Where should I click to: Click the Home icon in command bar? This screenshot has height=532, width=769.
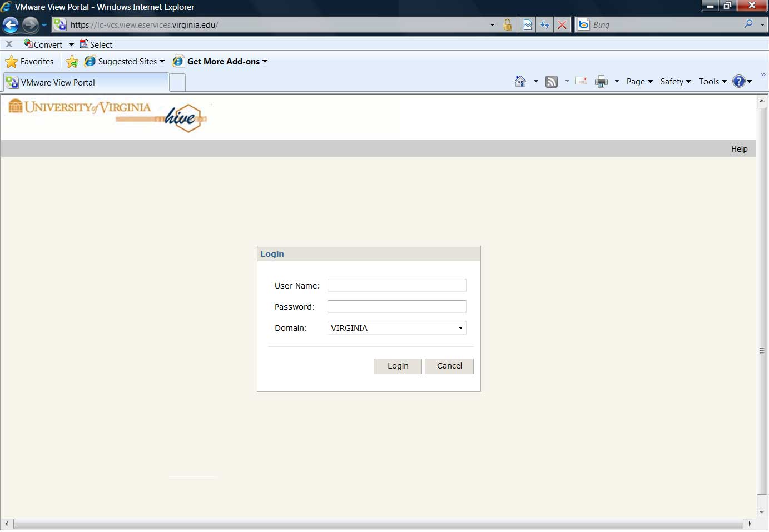pyautogui.click(x=520, y=82)
